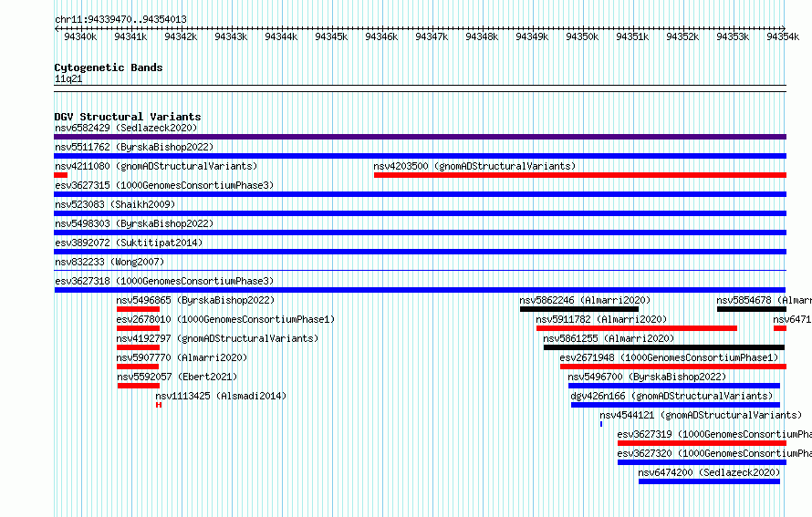Click the nsv6582429 (Sedlazeck2020) variant label
812x517 pixels.
[126, 128]
